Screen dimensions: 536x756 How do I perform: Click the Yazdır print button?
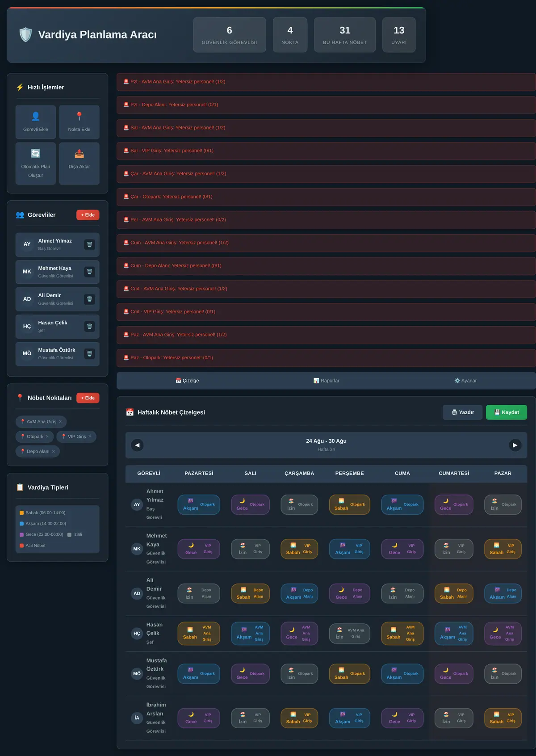[463, 412]
